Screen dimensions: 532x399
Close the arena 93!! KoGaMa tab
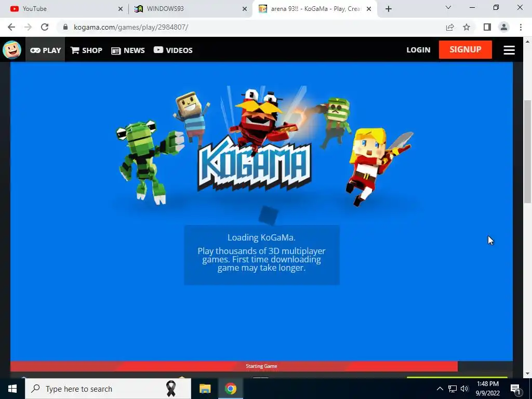[369, 9]
